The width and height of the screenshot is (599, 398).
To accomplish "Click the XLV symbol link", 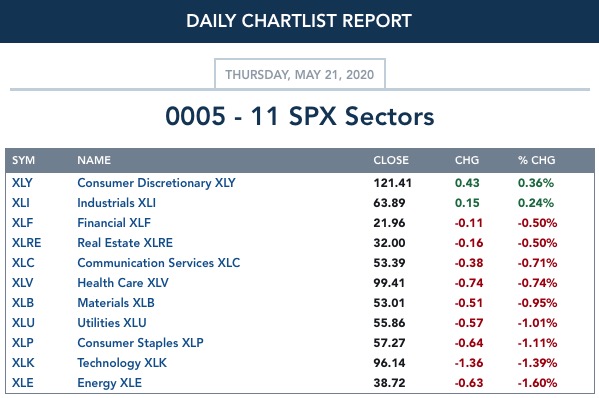I will point(22,283).
